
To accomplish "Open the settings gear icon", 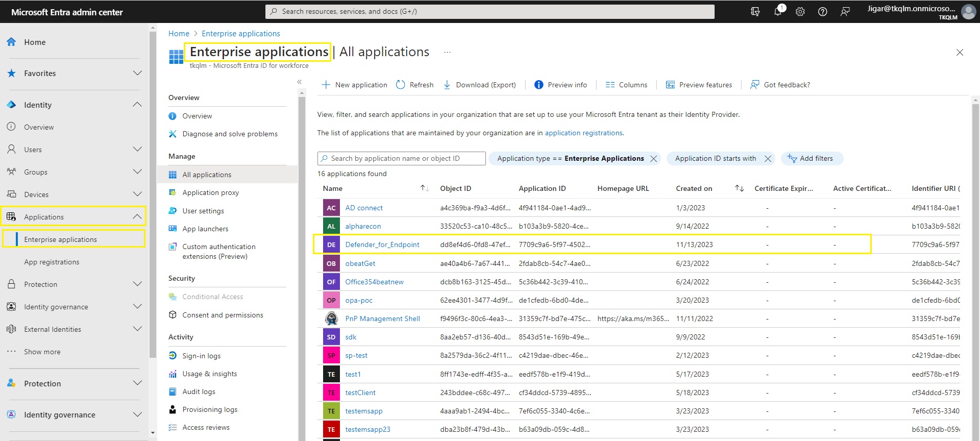I will tap(800, 11).
